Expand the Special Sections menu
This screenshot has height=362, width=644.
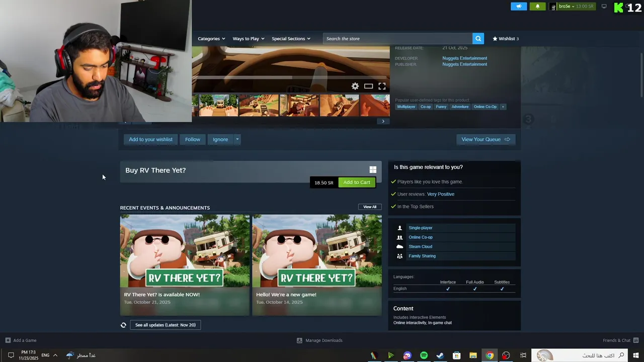[291, 39]
